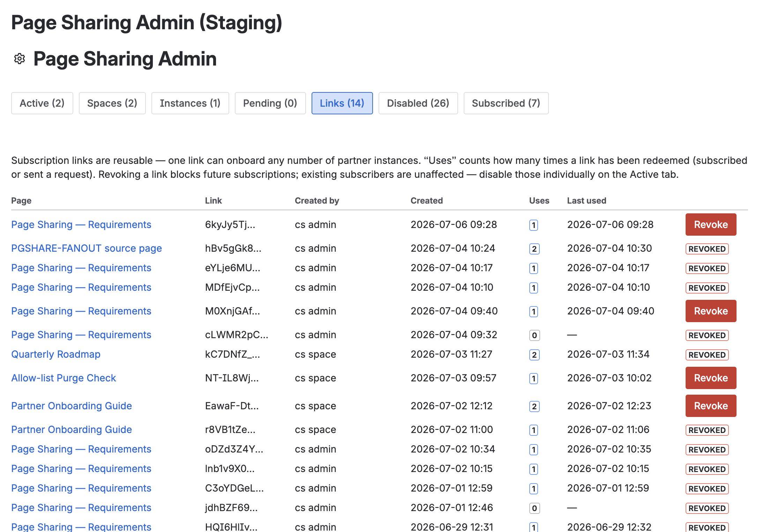Click the REVOKED badge for kC7DNfZ_...
762x532 pixels.
pos(707,355)
